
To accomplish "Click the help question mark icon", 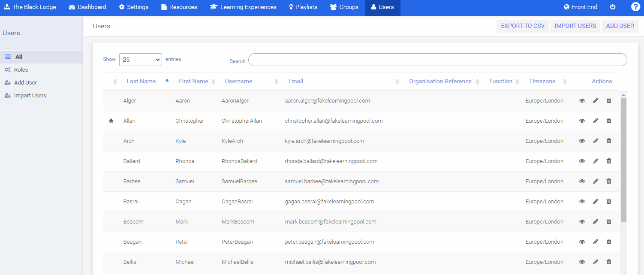I will tap(635, 7).
